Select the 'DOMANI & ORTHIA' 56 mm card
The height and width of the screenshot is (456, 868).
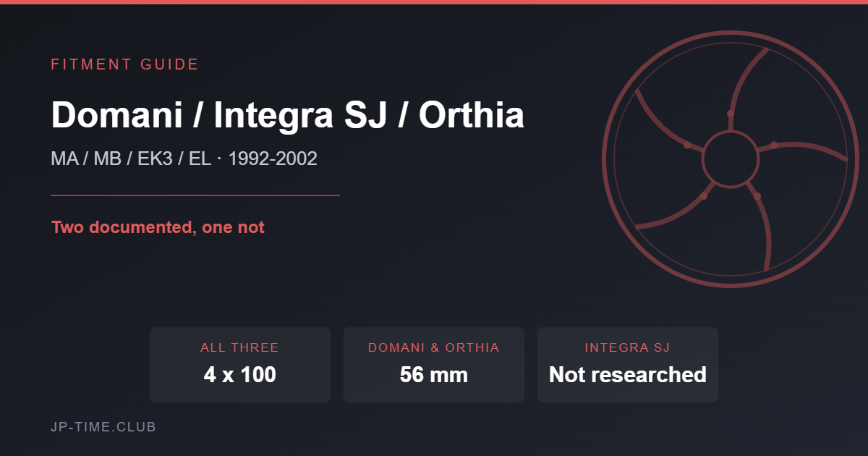(434, 365)
